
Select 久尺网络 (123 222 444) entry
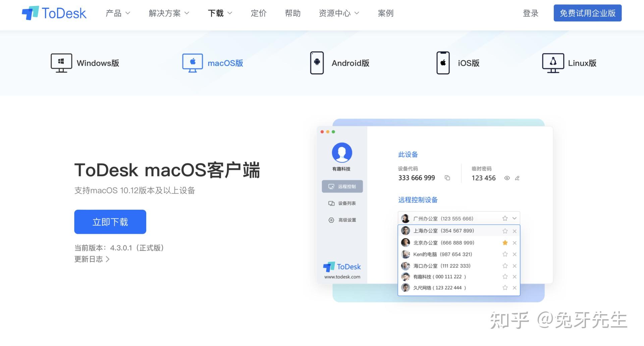pos(459,288)
